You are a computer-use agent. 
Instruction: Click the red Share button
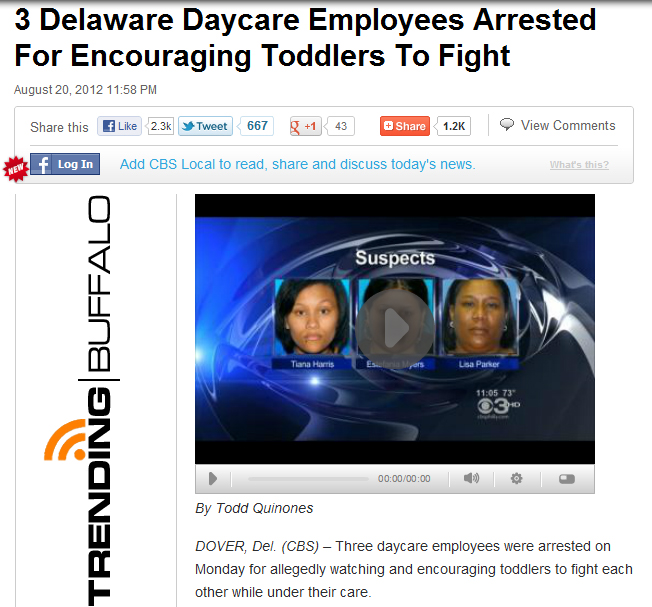coord(405,126)
